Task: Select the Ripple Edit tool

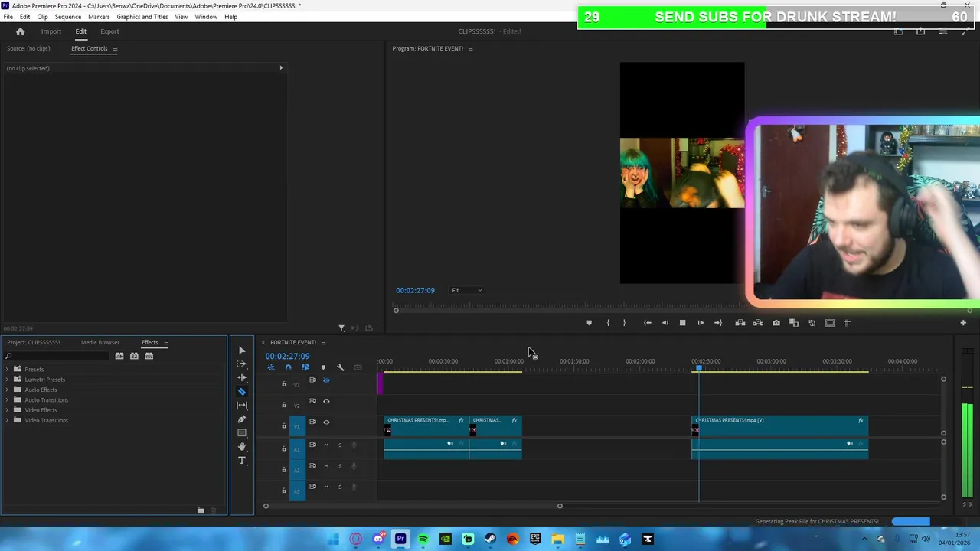Action: tap(242, 378)
